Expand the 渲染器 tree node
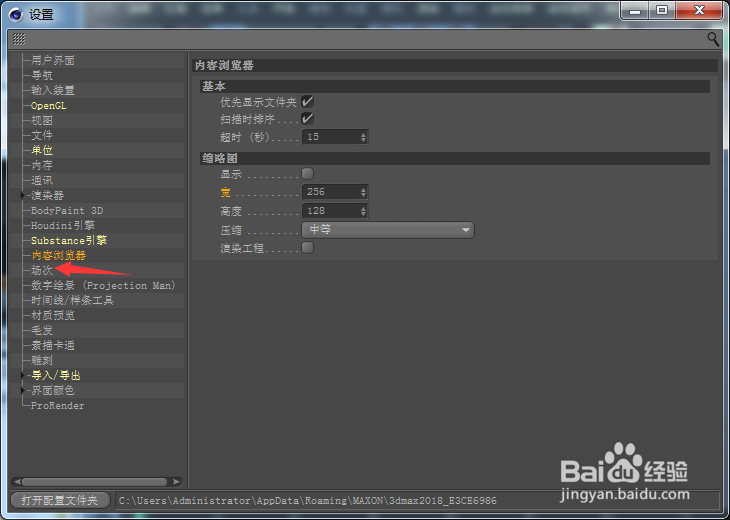This screenshot has height=520, width=730. click(x=22, y=196)
